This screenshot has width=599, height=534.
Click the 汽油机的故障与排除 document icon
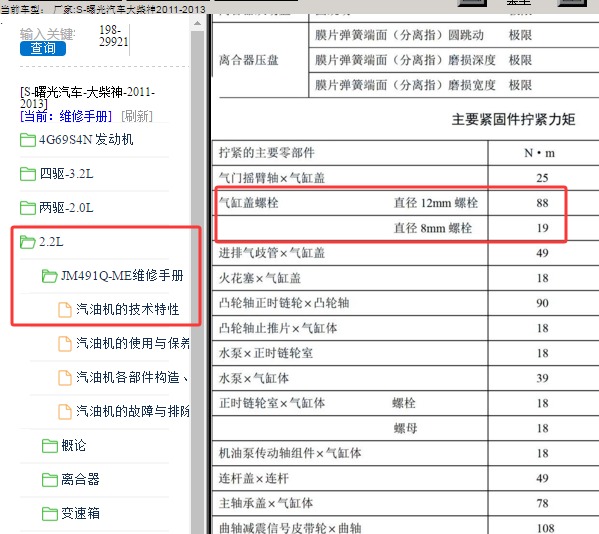[65, 412]
